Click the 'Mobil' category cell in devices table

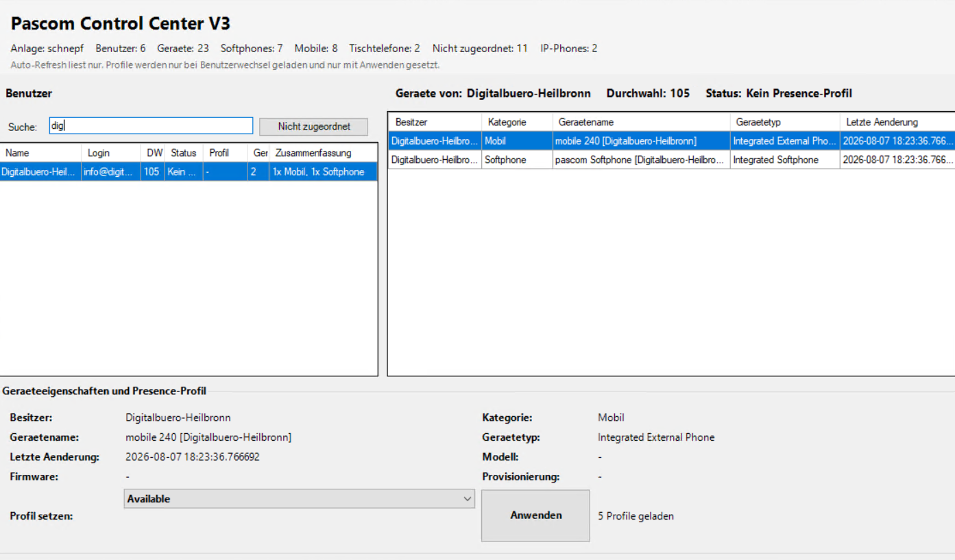click(517, 141)
